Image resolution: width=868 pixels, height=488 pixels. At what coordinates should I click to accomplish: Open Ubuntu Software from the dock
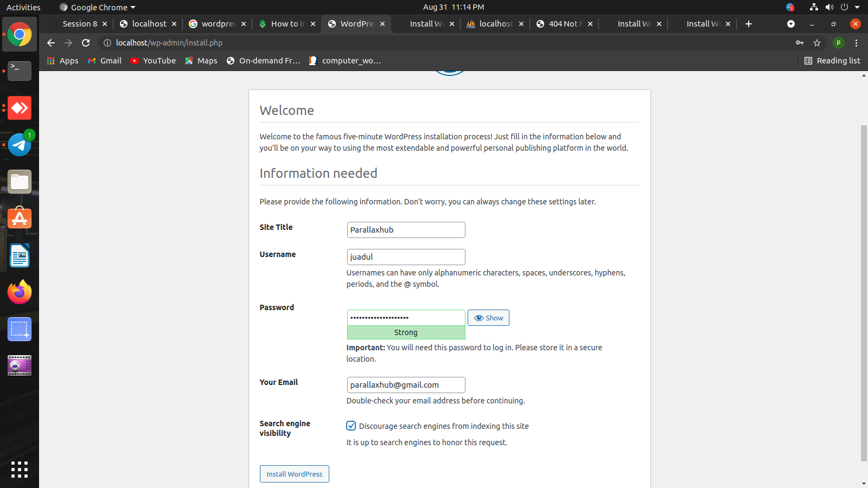20,219
